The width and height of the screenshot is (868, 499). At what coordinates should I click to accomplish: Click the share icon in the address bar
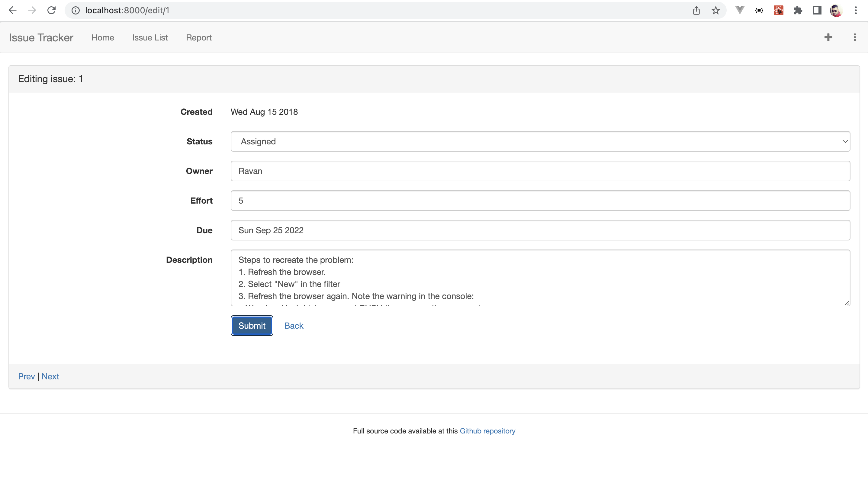tap(696, 10)
